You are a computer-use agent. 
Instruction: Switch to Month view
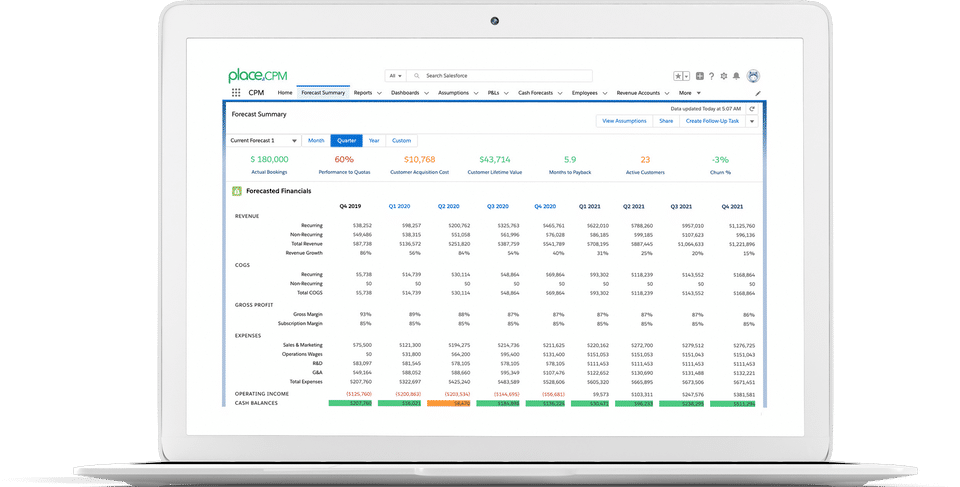pyautogui.click(x=316, y=141)
